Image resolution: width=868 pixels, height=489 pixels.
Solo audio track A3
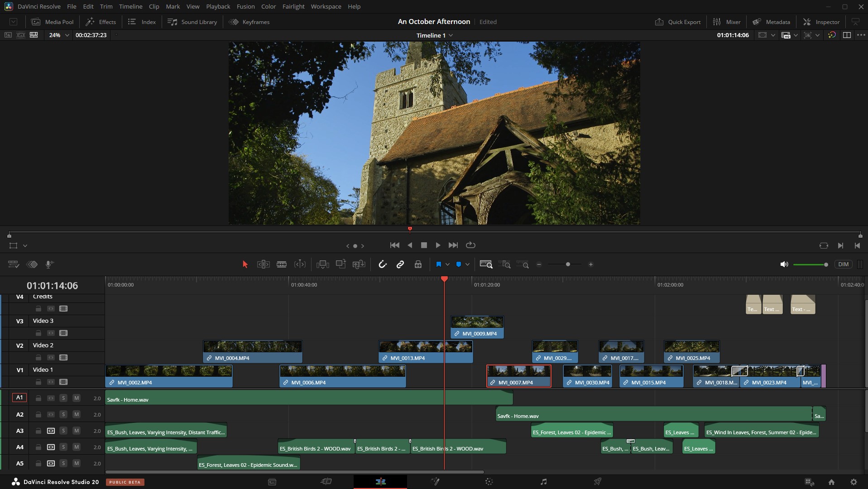click(x=63, y=431)
